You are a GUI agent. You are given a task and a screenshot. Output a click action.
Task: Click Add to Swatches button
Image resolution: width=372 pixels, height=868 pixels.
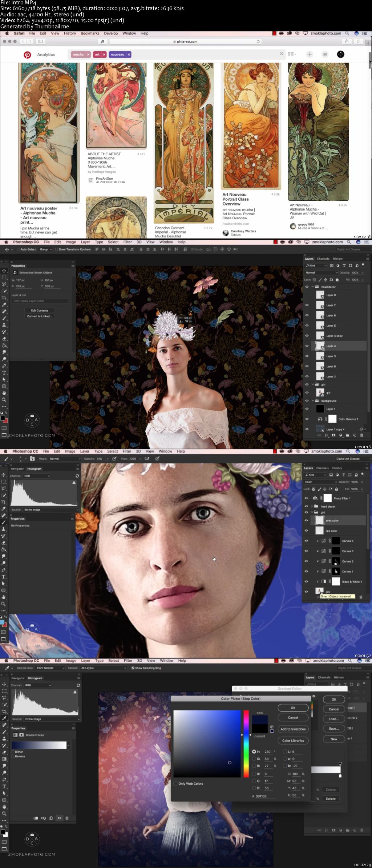click(293, 729)
